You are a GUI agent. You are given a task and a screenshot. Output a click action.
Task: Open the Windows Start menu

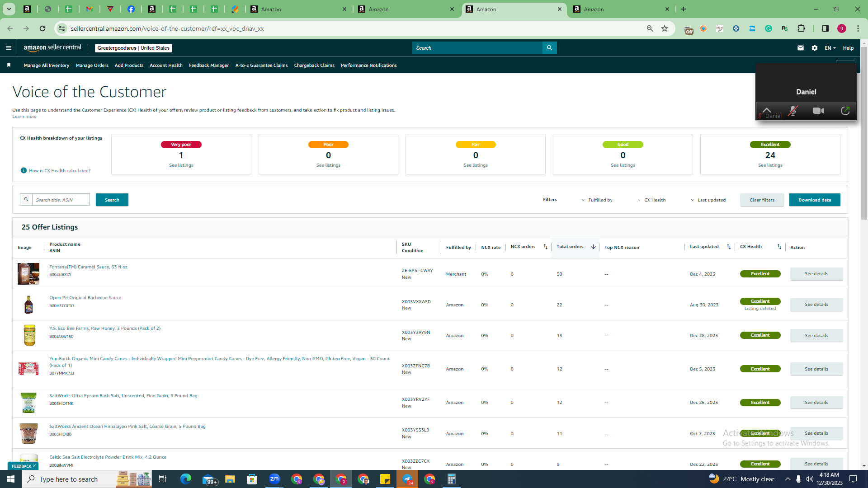11,479
